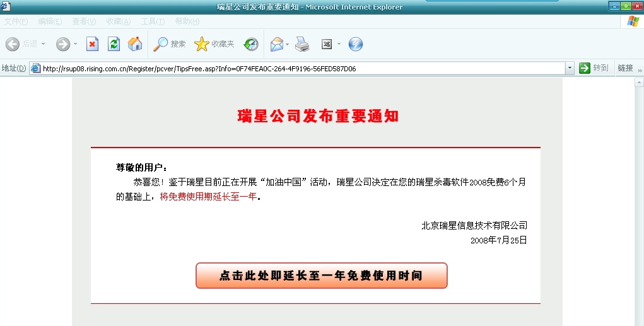
Task: Click the blue round Messenger icon
Action: 356,44
